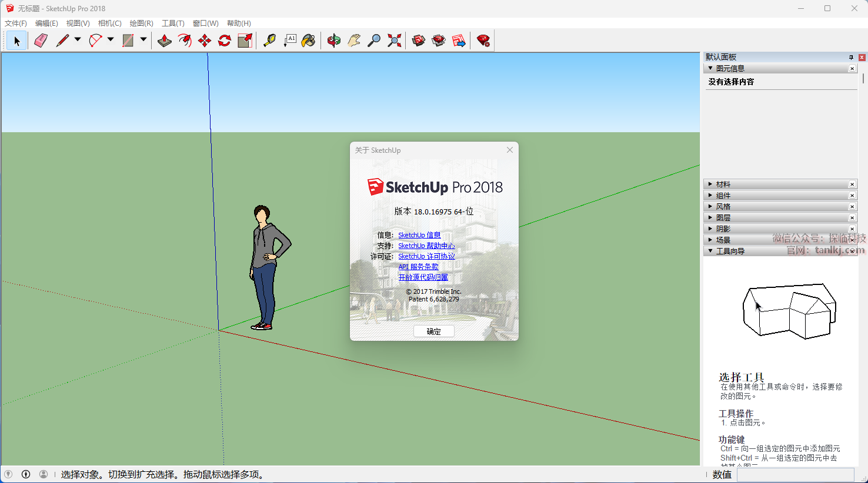This screenshot has height=483, width=868.
Task: Open the Arc tool dropdown arrow
Action: pyautogui.click(x=111, y=40)
